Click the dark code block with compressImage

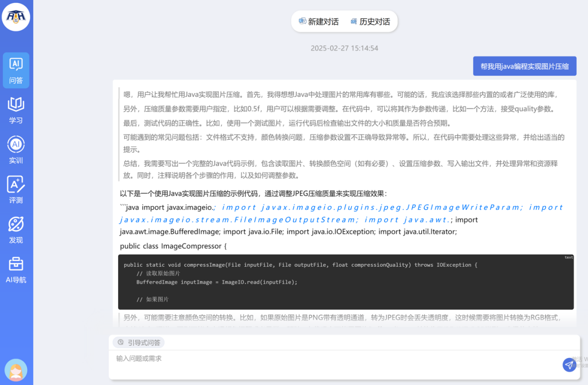346,282
